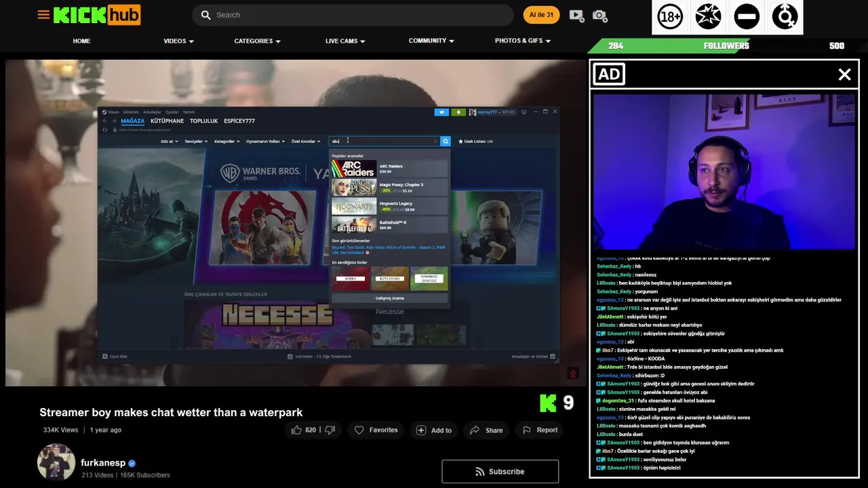Click the Steam green notification bell
This screenshot has width=868, height=488.
click(458, 112)
